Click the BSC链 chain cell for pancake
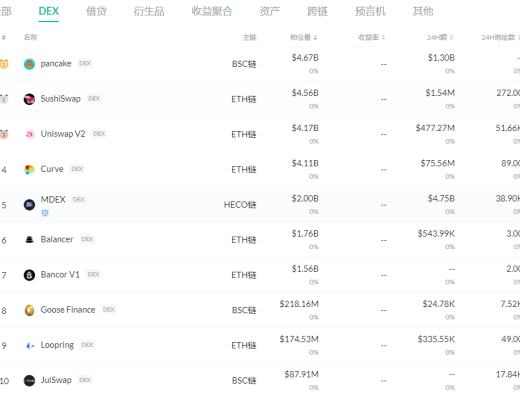 244,64
